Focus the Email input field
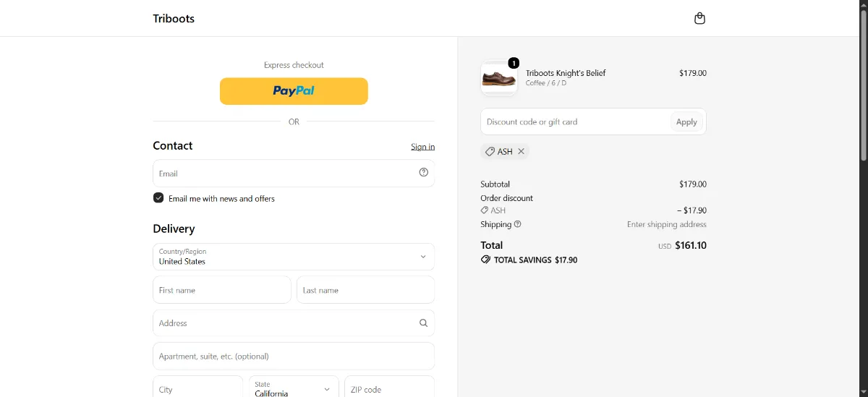Screen dimensions: 868x397 tap(294, 174)
